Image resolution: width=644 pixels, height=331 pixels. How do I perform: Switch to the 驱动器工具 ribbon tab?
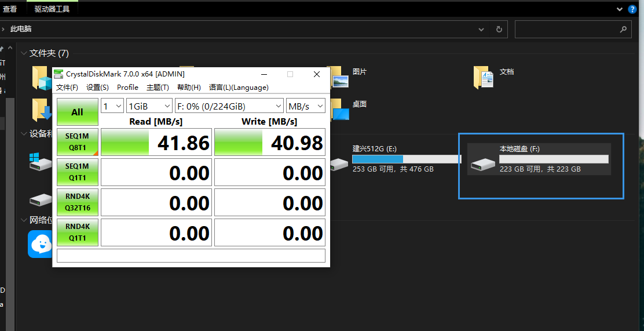pyautogui.click(x=52, y=9)
